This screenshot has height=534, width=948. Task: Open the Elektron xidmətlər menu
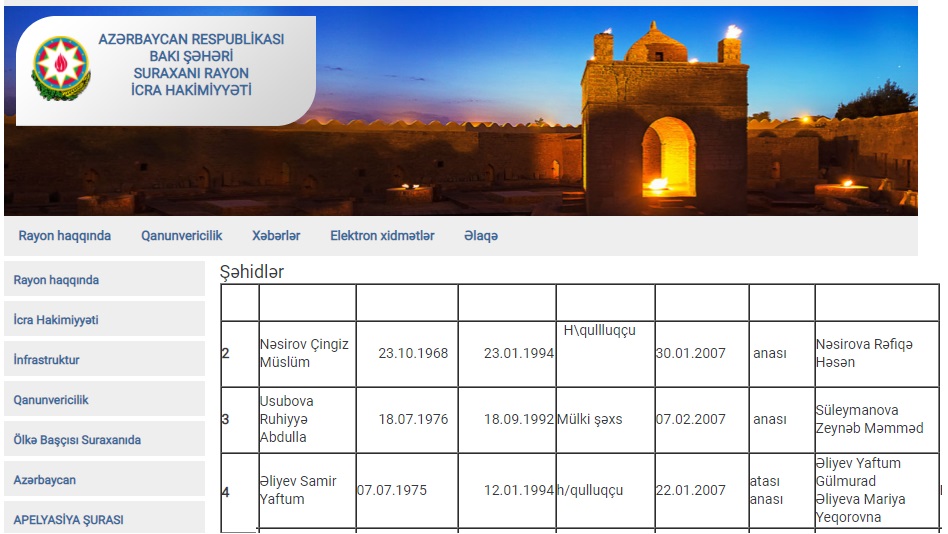point(382,236)
